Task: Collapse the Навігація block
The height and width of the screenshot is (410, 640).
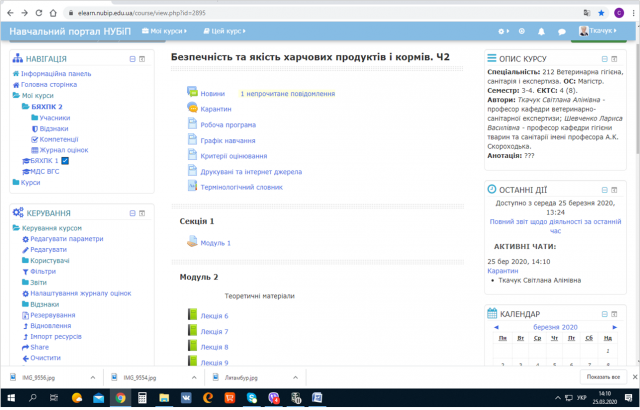Action: [x=131, y=60]
